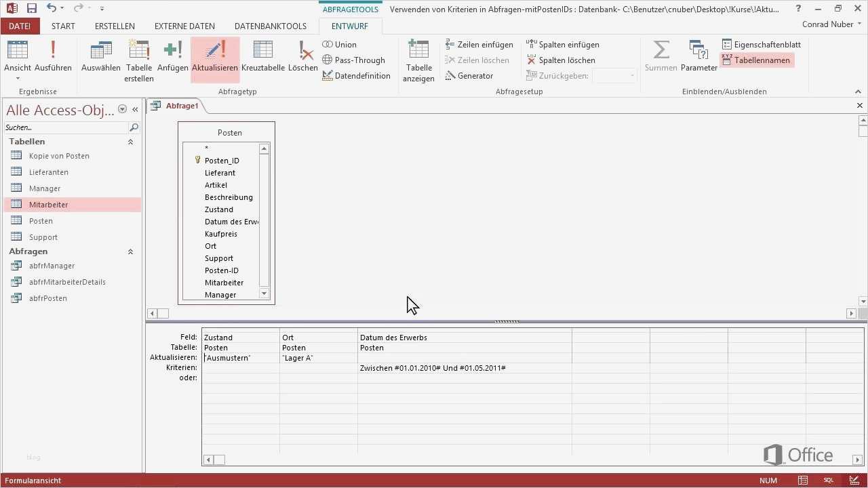This screenshot has width=868, height=488.
Task: Collapse the Tabellen group in navigation pane
Action: coord(130,142)
